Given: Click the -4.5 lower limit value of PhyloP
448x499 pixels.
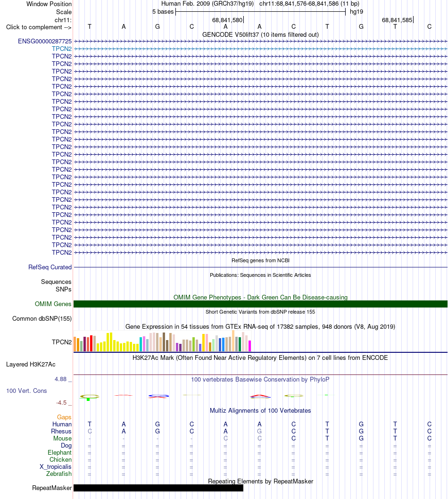Looking at the screenshot, I should (61, 403).
